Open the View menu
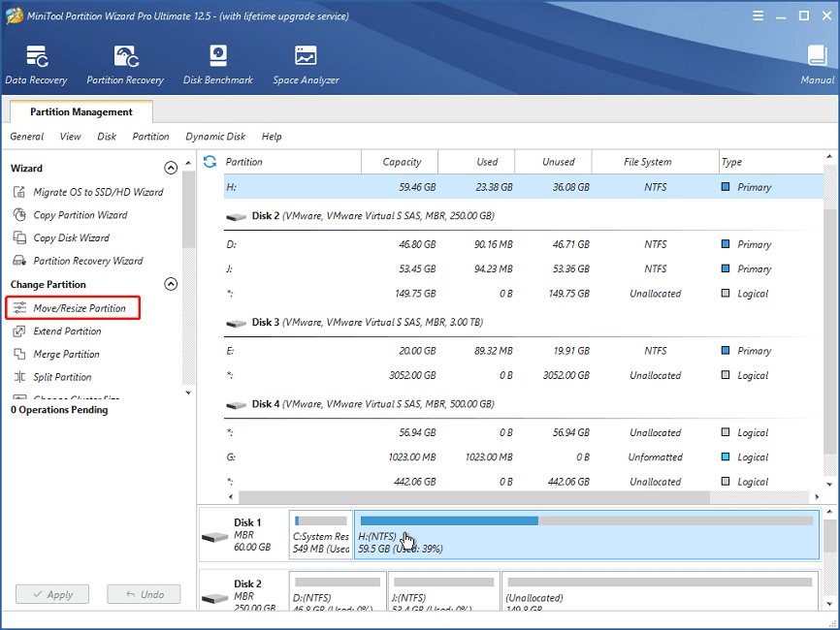 coord(70,137)
